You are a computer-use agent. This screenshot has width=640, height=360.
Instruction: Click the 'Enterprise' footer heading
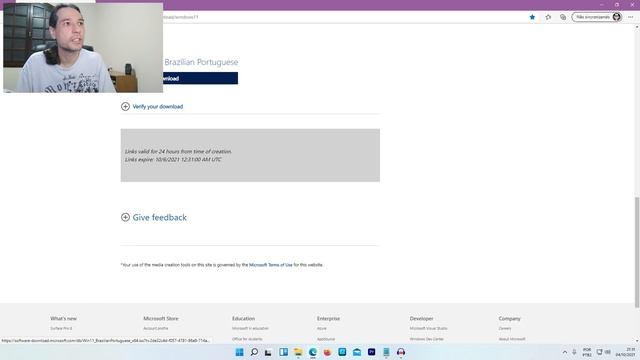[x=328, y=318]
